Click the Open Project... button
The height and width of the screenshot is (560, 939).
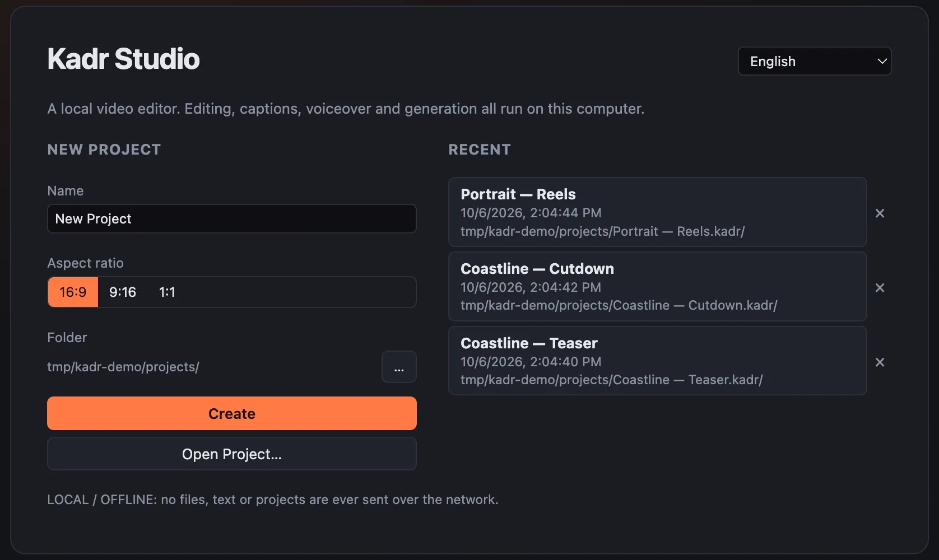231,454
